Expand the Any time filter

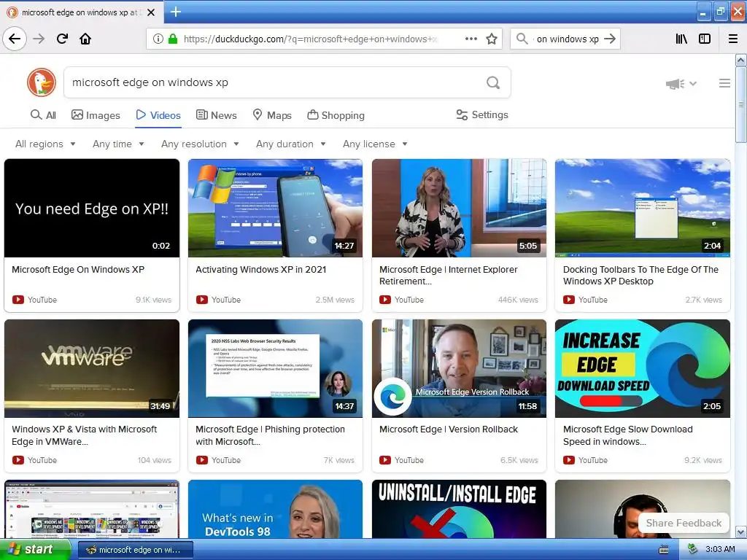(118, 144)
